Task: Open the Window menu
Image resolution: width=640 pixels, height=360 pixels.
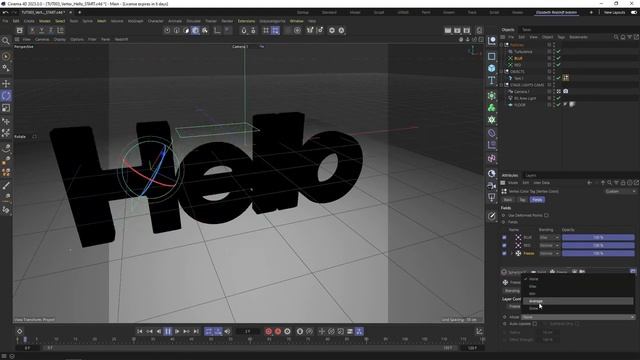Action: 297,21
